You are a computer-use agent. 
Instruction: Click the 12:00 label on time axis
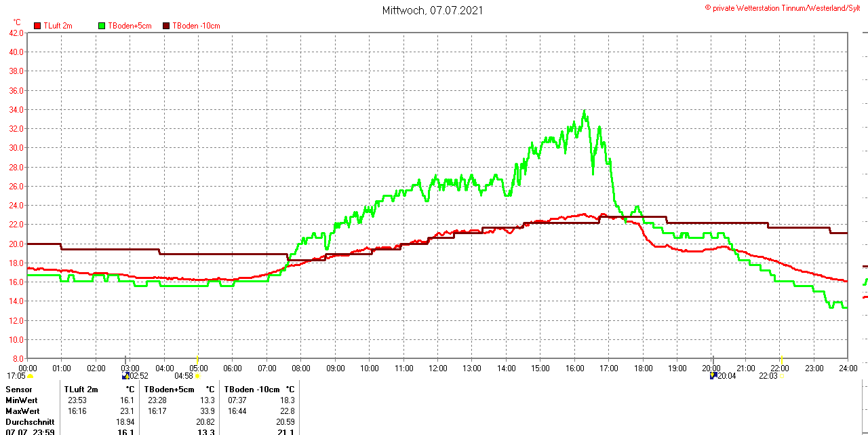[438, 368]
